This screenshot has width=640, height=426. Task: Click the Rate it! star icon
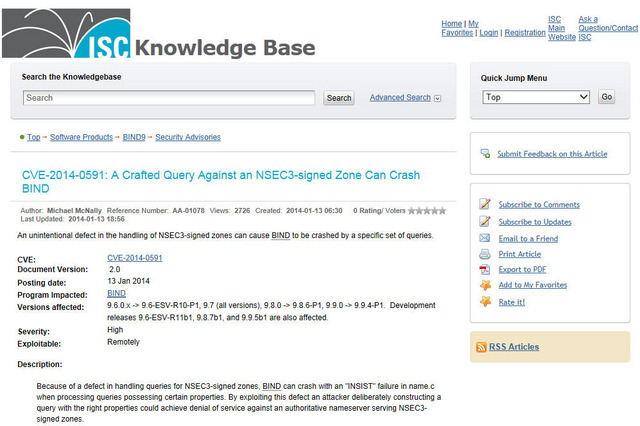point(485,301)
